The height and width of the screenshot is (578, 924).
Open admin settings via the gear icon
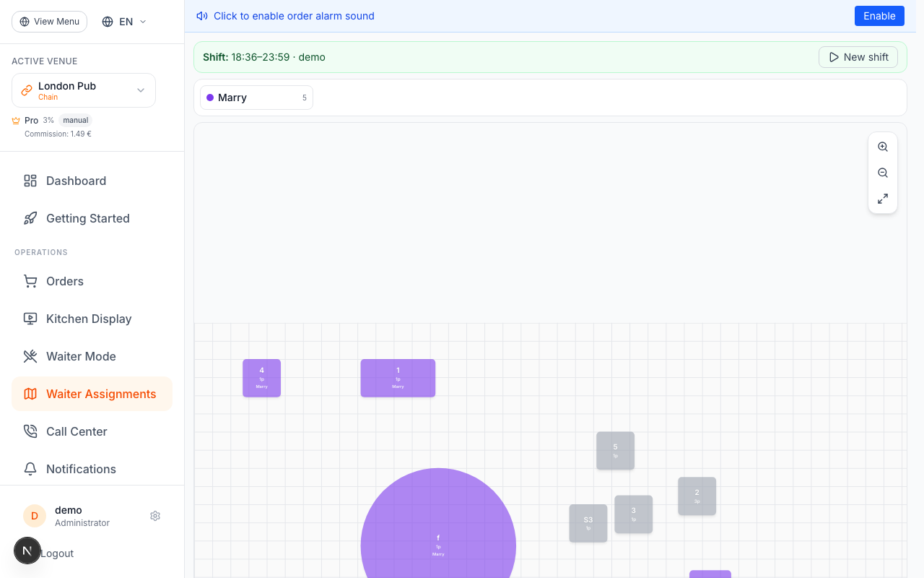[x=155, y=516]
